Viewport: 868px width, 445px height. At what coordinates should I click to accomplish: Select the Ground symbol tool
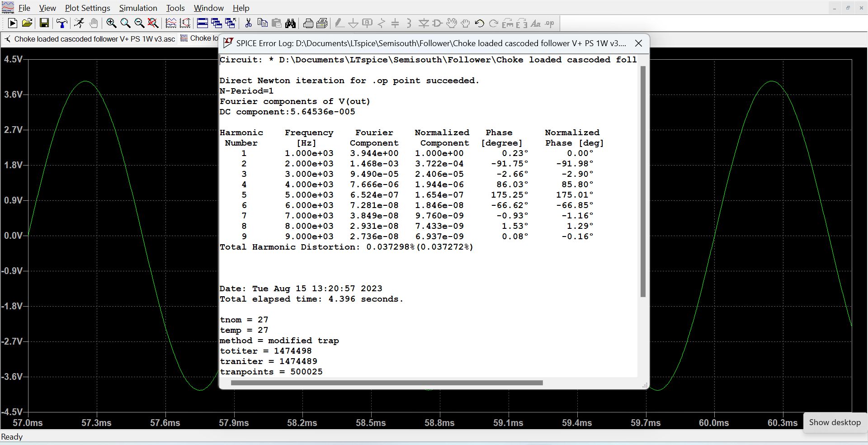354,24
